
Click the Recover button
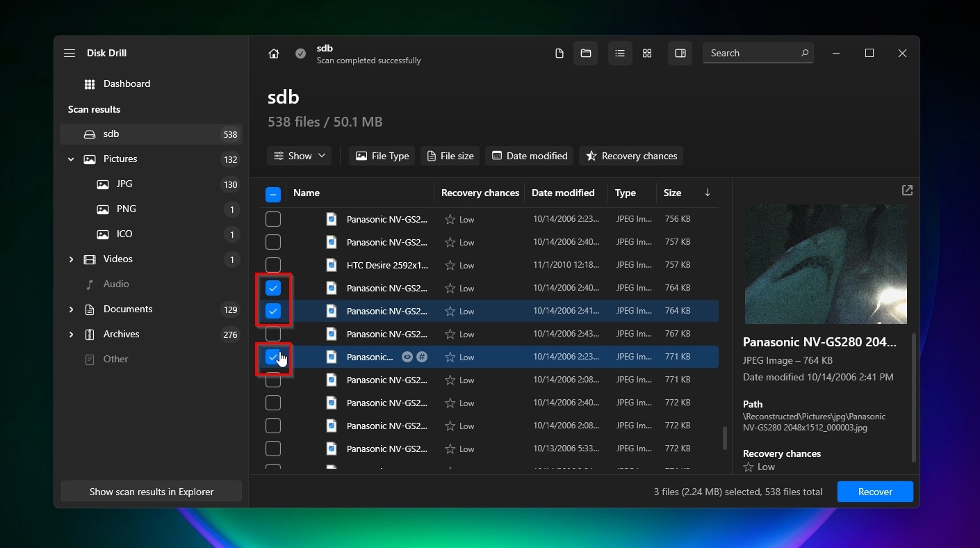click(x=875, y=492)
